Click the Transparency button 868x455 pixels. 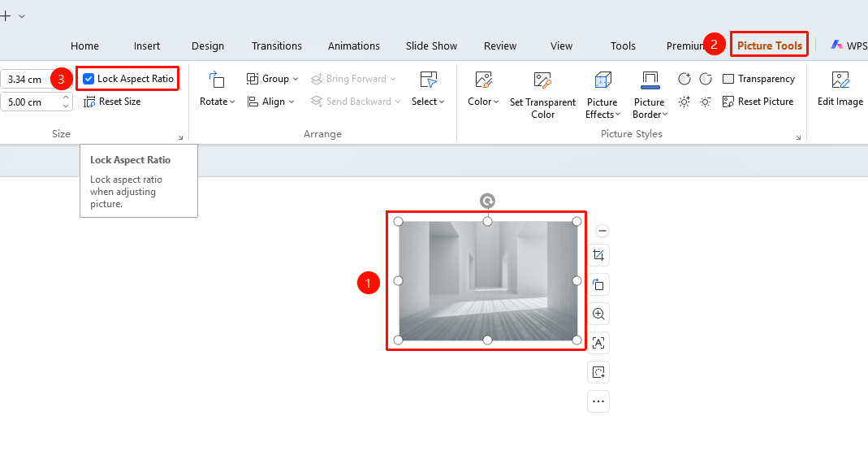(759, 79)
